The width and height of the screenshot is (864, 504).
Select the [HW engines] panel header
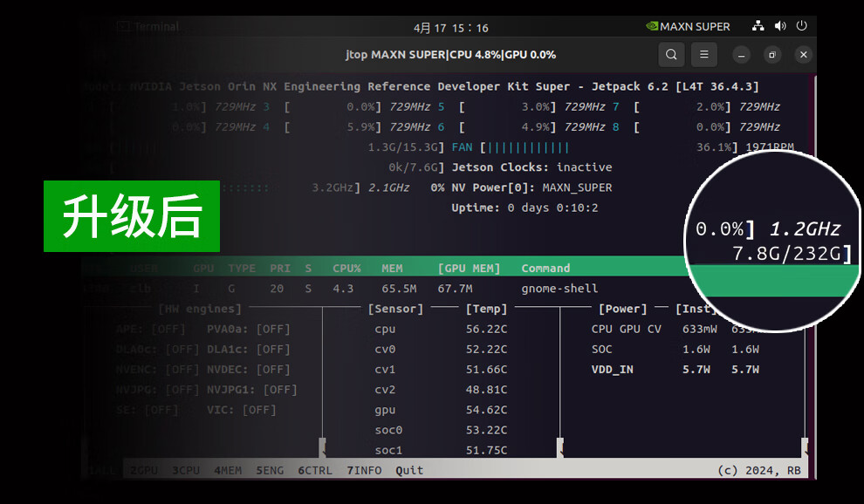coord(200,309)
